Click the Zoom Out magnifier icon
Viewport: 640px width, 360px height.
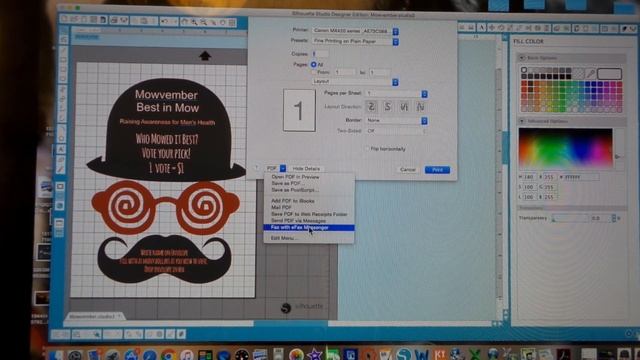pos(204,22)
